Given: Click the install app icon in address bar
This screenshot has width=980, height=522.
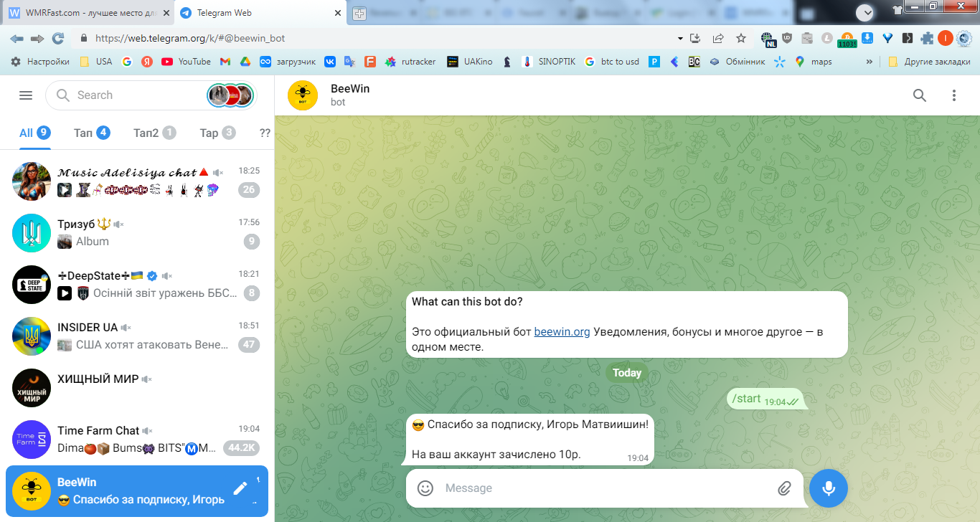Looking at the screenshot, I should click(694, 38).
